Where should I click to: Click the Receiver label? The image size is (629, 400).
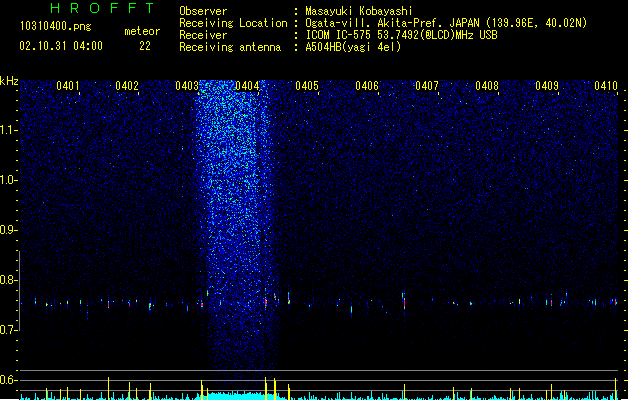tap(203, 35)
